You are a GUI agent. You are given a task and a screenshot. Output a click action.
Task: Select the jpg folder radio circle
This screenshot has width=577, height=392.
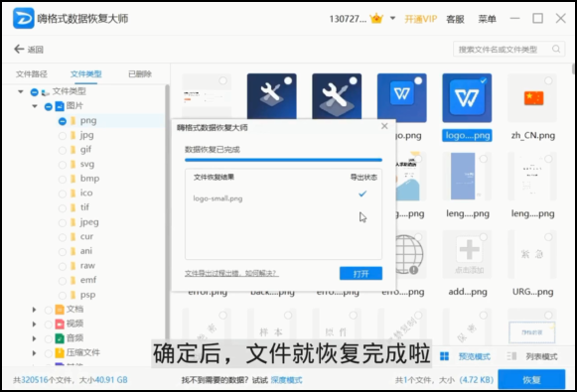click(x=63, y=136)
